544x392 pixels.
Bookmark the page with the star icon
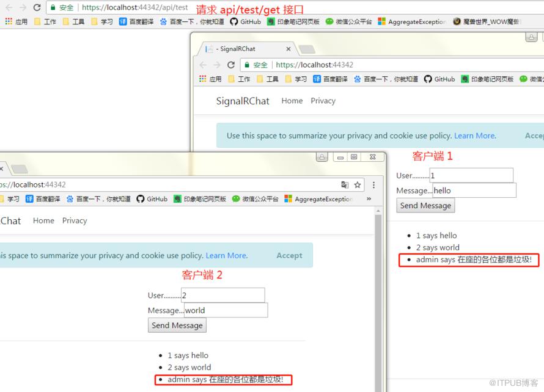coord(358,185)
